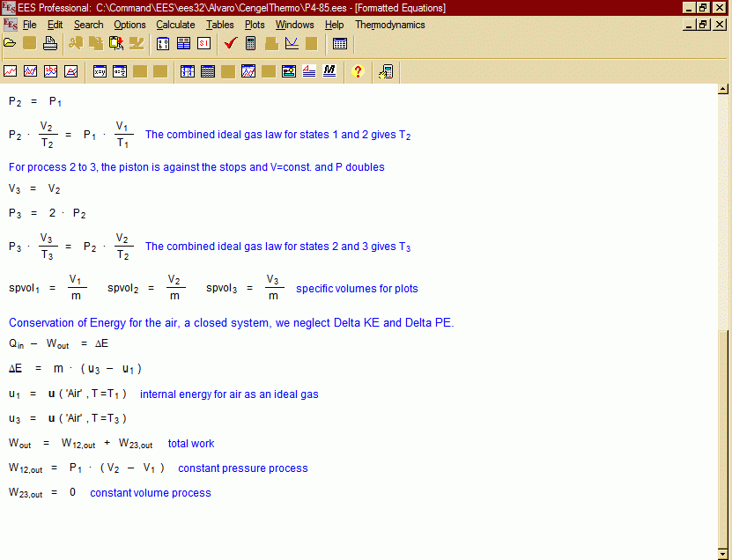Open the Calculate menu
Viewport: 732px width, 560px height.
click(175, 25)
